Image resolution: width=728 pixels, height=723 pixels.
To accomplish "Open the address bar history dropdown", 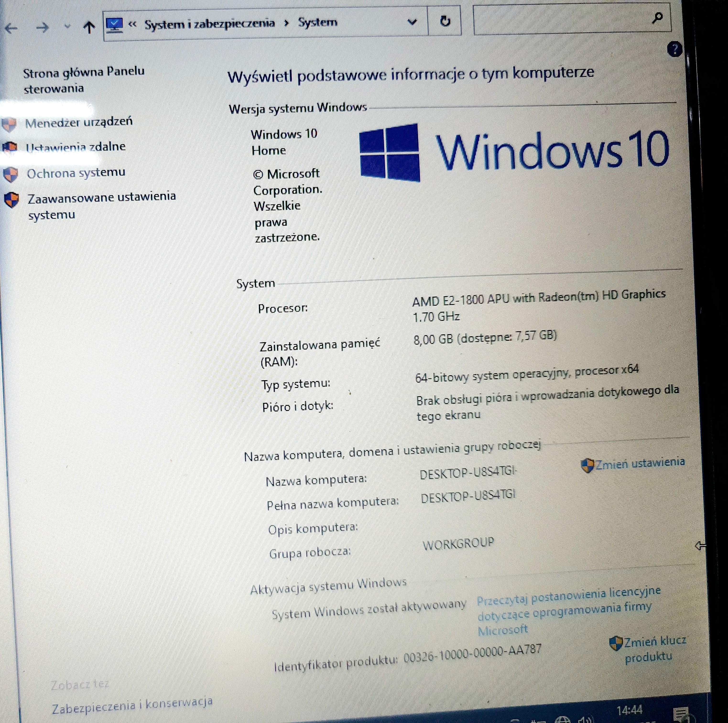I will pos(412,22).
